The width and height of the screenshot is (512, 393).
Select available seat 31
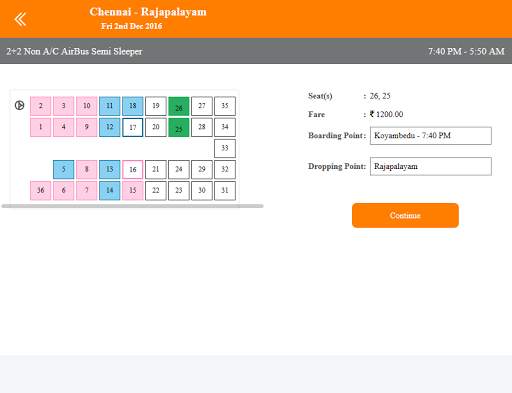coord(225,191)
